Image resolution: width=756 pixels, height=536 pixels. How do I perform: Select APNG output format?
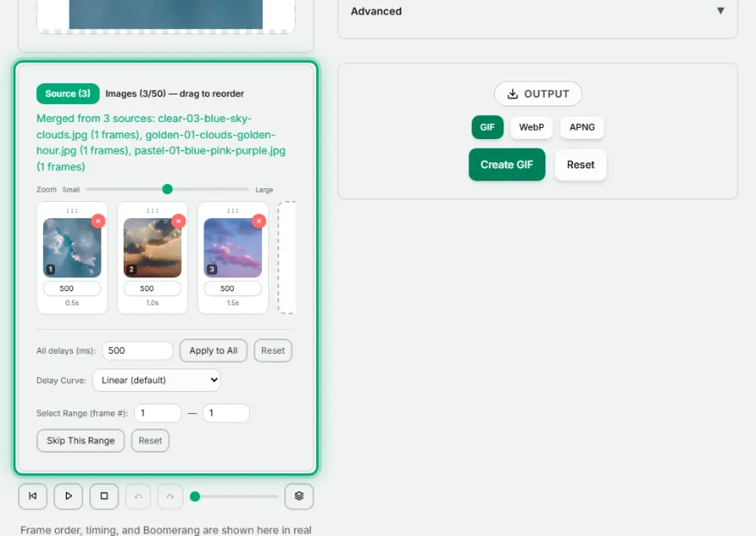coord(582,127)
